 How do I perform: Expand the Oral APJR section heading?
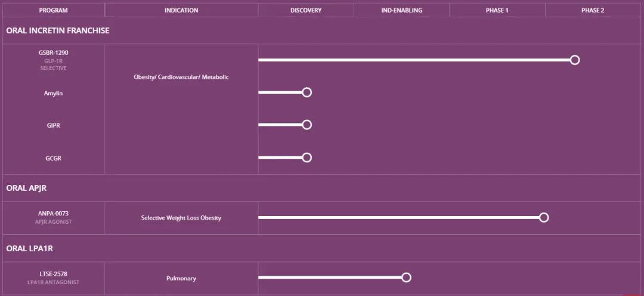coord(26,188)
